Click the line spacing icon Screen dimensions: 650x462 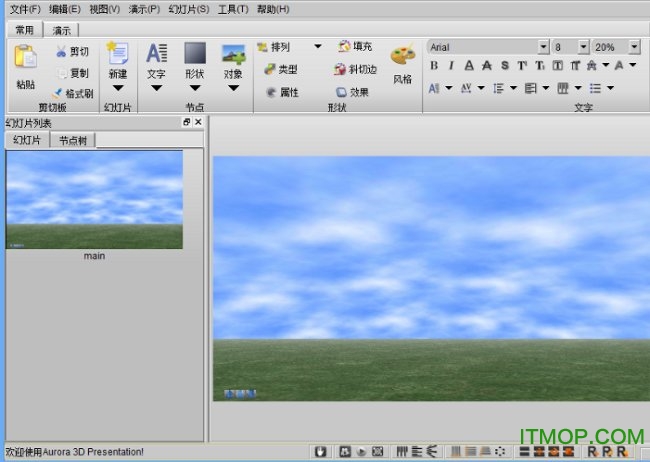[x=498, y=88]
